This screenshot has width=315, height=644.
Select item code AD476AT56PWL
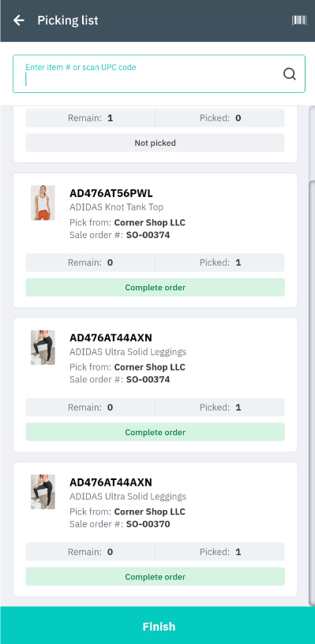pyautogui.click(x=111, y=193)
